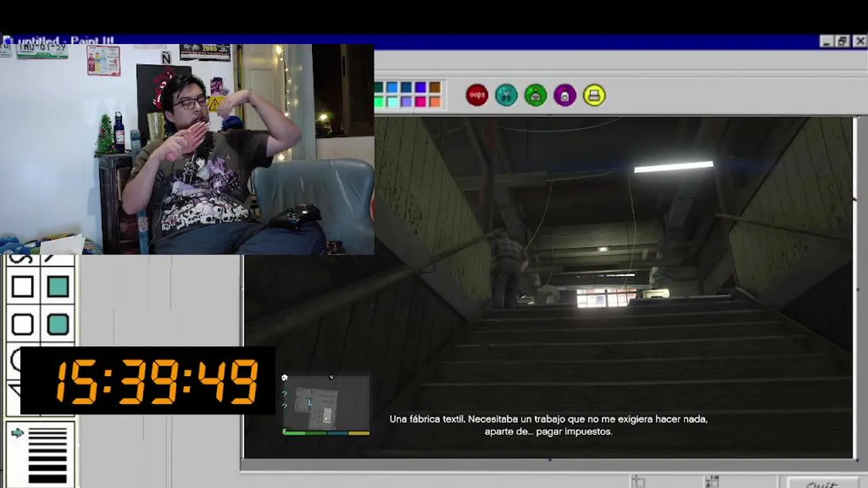Click the green round toolbar icon
This screenshot has height=488, width=868.
point(536,96)
